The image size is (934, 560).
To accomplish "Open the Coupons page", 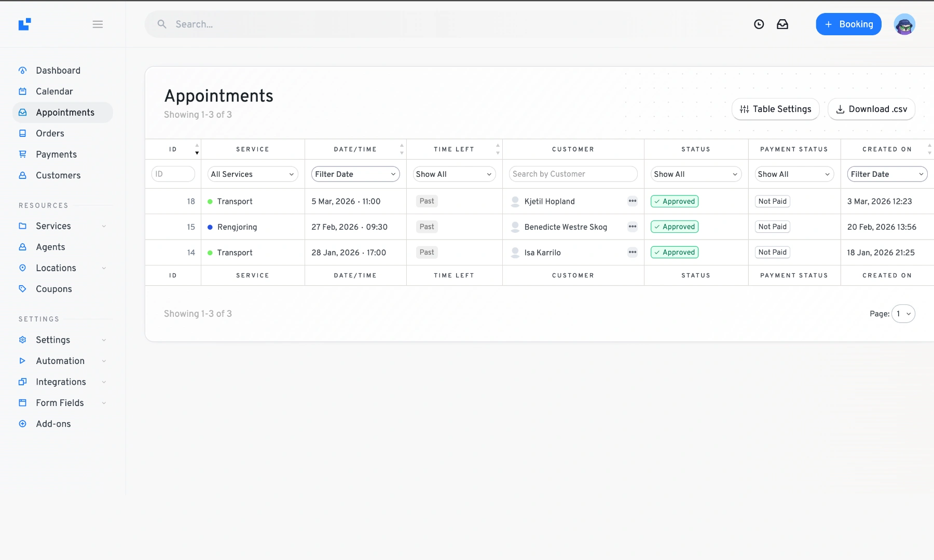I will 53,289.
